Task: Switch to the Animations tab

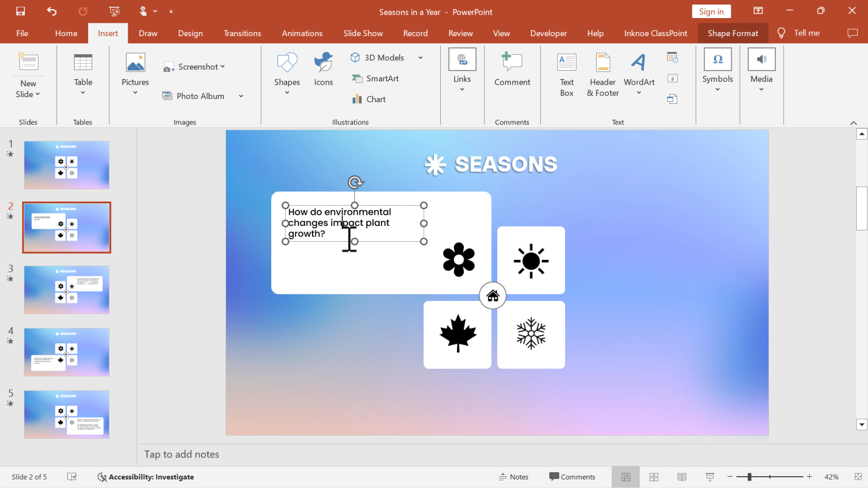Action: click(x=302, y=33)
